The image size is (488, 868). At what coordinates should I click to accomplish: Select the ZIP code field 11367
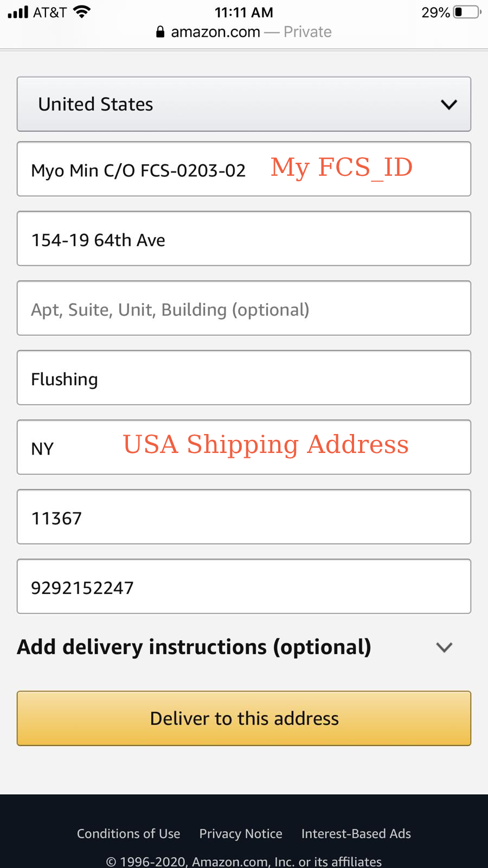click(244, 518)
